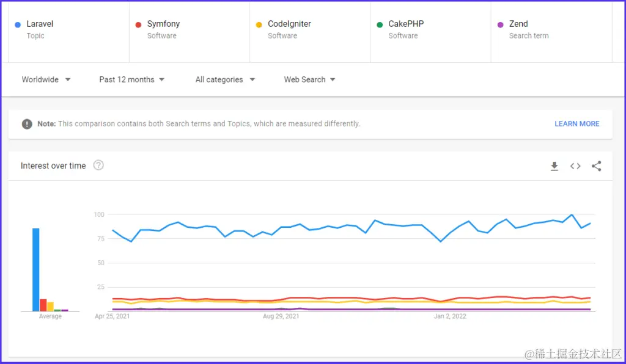Open the Past 12 months time range dropdown

(x=131, y=79)
